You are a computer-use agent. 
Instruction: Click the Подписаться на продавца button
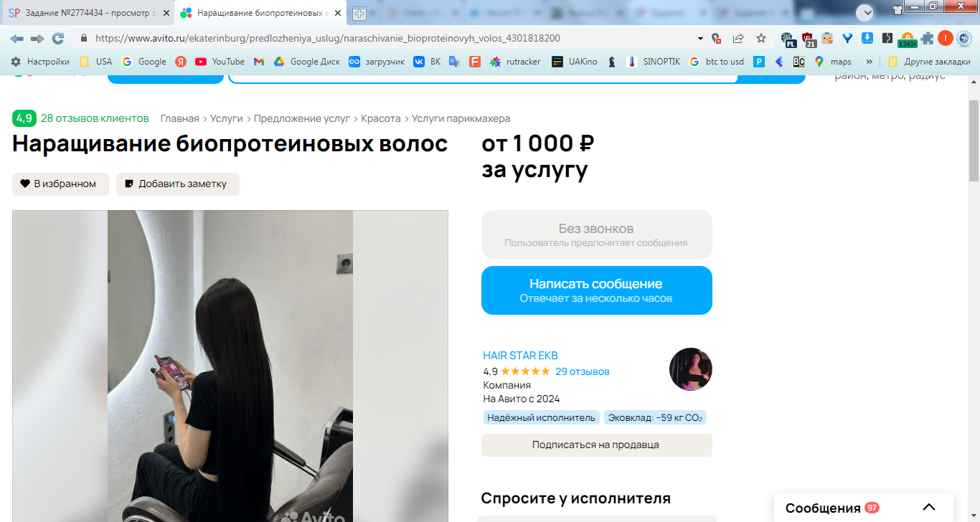597,445
